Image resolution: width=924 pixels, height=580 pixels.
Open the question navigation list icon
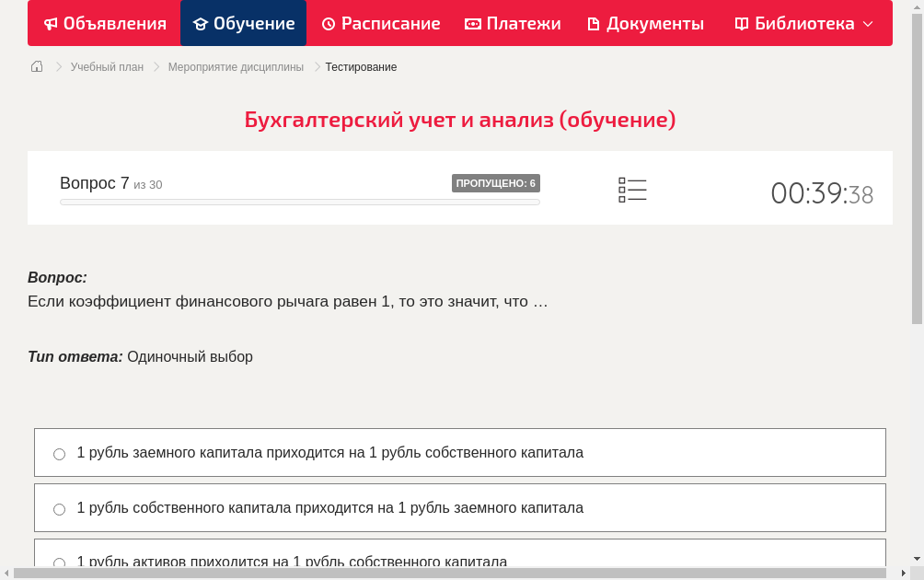pos(632,190)
